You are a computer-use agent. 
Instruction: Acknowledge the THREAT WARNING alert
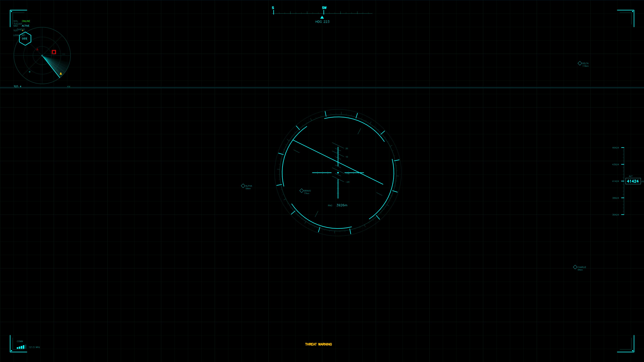(318, 344)
